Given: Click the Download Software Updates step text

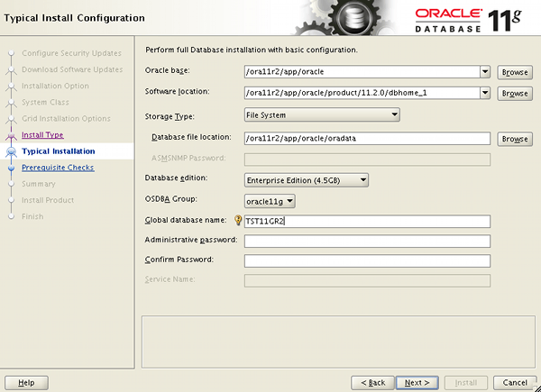Looking at the screenshot, I should (x=72, y=69).
